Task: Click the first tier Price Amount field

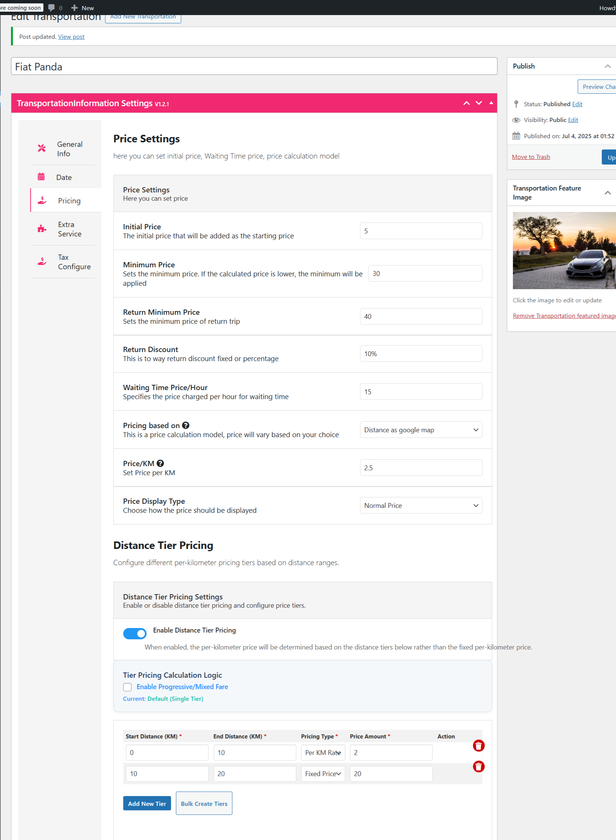Action: click(391, 753)
